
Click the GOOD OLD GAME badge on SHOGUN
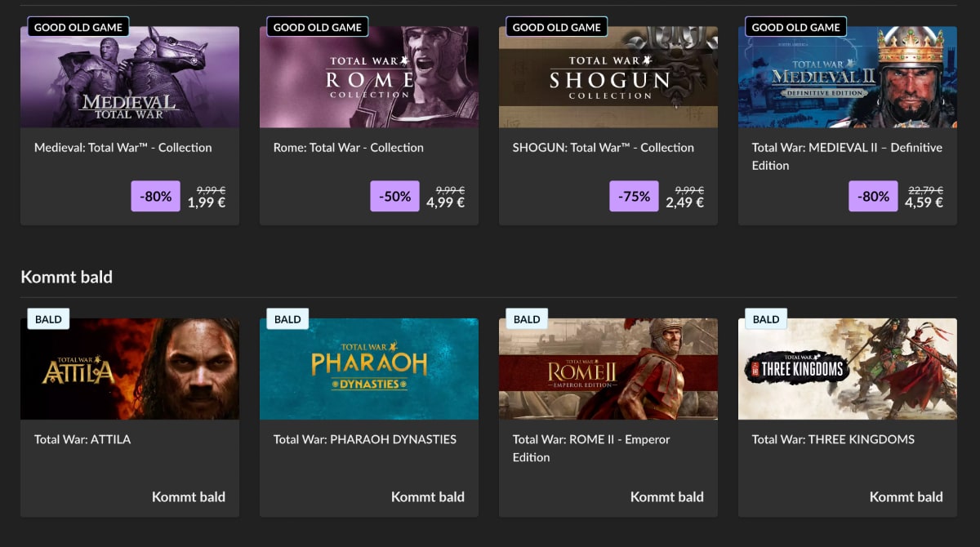(x=556, y=27)
